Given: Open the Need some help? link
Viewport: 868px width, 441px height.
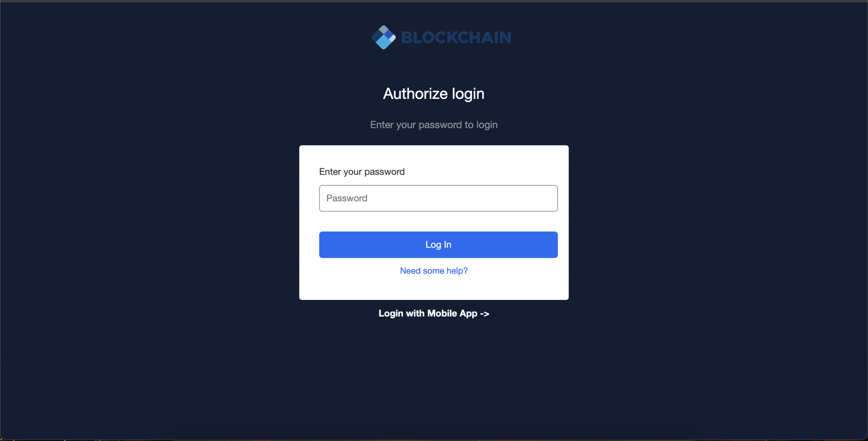Looking at the screenshot, I should [x=434, y=271].
